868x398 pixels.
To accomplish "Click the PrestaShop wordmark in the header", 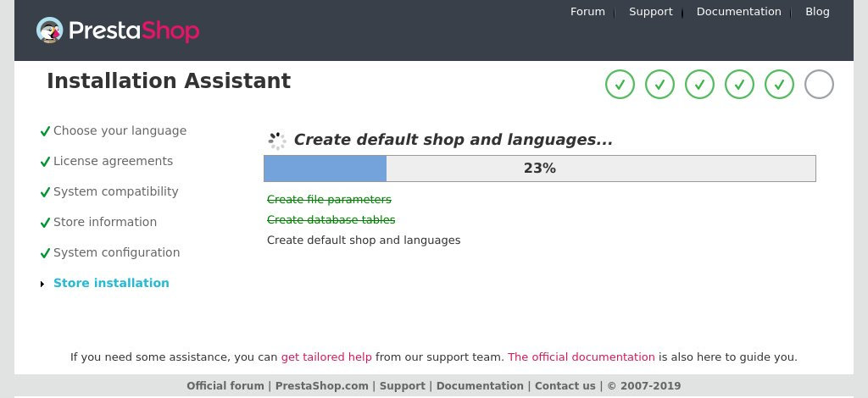I will (134, 30).
